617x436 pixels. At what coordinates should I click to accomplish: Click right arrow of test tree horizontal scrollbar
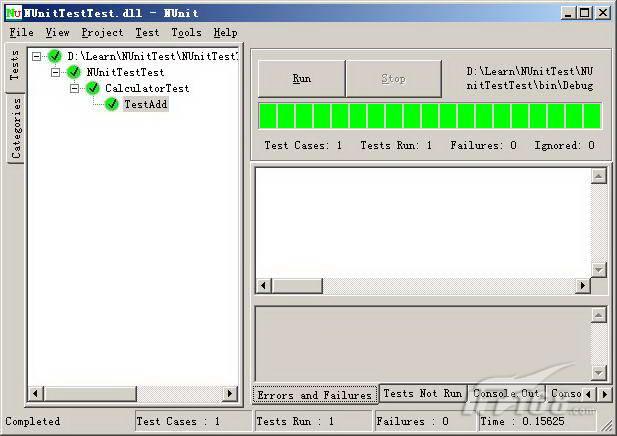click(x=230, y=393)
